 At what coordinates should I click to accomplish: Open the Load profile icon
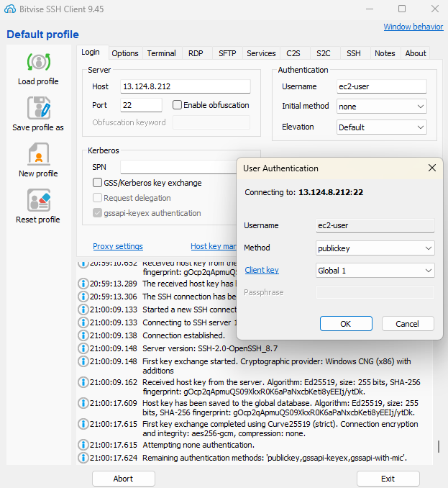pyautogui.click(x=38, y=62)
